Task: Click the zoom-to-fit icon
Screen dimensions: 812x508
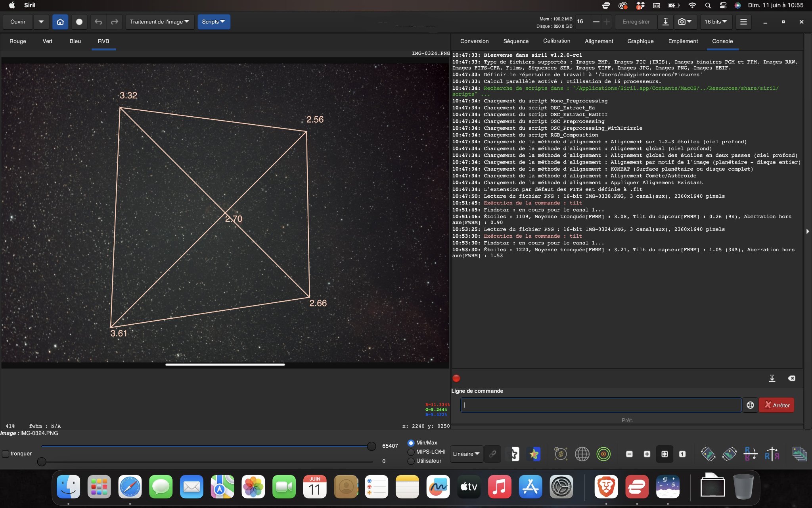Action: [x=665, y=454]
